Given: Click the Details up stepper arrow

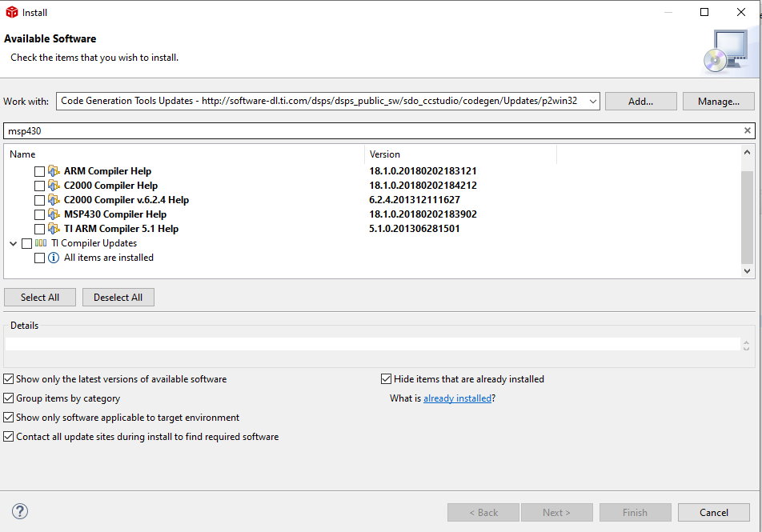Looking at the screenshot, I should [747, 342].
